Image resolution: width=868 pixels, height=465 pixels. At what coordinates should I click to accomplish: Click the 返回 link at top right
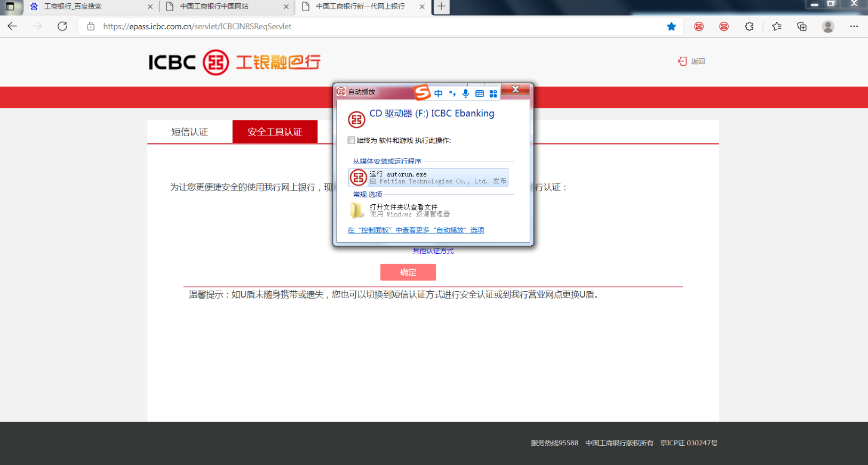click(692, 61)
